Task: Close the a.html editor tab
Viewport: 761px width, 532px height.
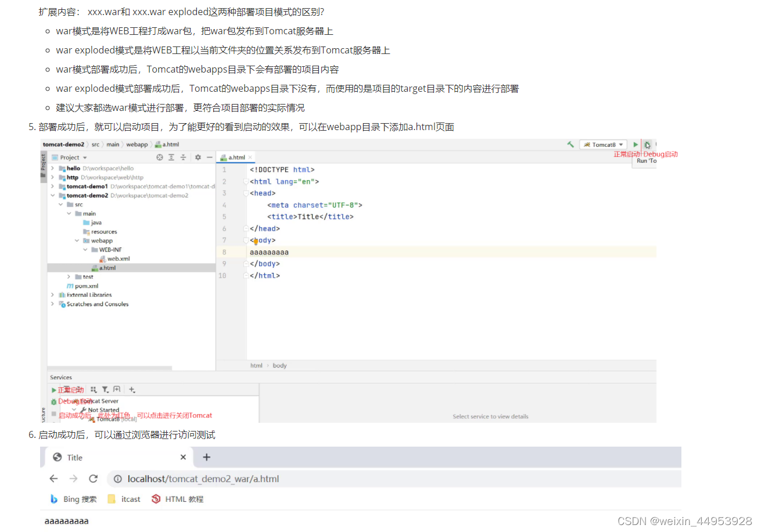Action: (x=250, y=157)
